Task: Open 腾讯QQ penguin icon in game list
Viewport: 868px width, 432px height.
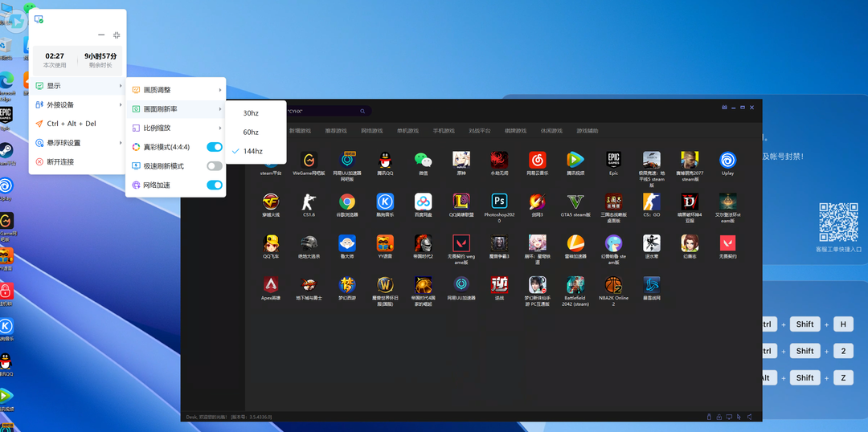Action: pyautogui.click(x=385, y=160)
